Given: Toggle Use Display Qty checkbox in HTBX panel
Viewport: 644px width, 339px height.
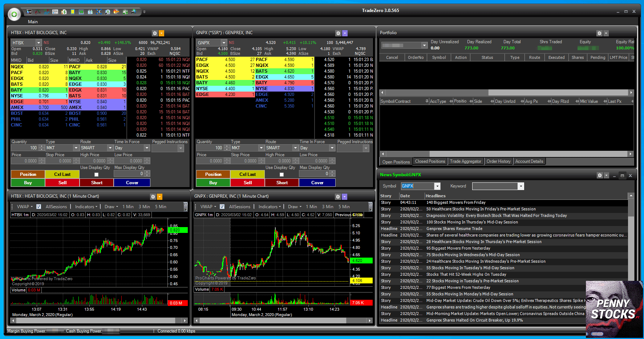Looking at the screenshot, I should [97, 174].
